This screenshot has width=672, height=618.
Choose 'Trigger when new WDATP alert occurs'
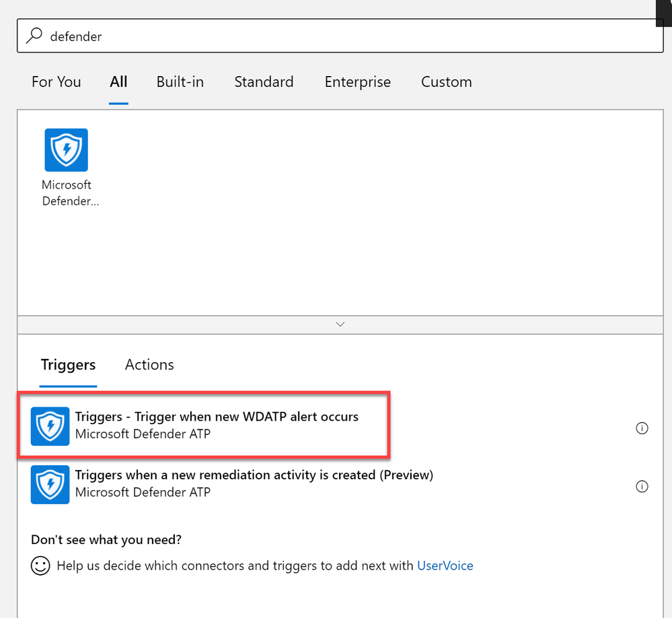point(217,417)
